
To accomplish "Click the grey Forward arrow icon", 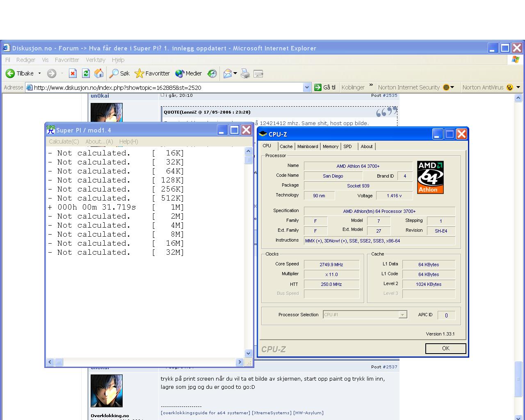I will [52, 73].
